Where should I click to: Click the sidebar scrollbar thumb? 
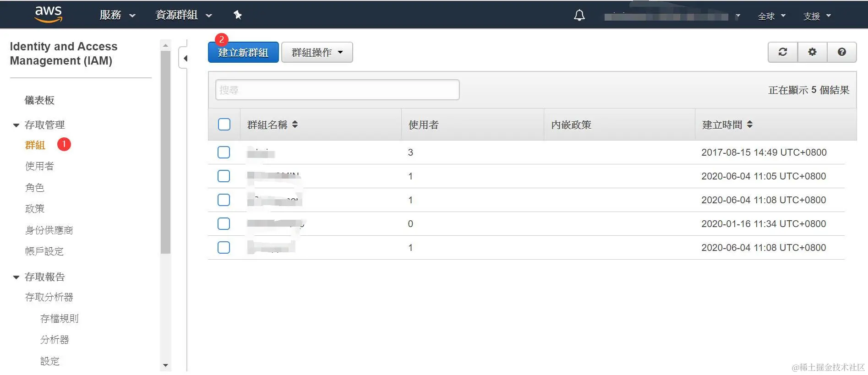[x=165, y=152]
